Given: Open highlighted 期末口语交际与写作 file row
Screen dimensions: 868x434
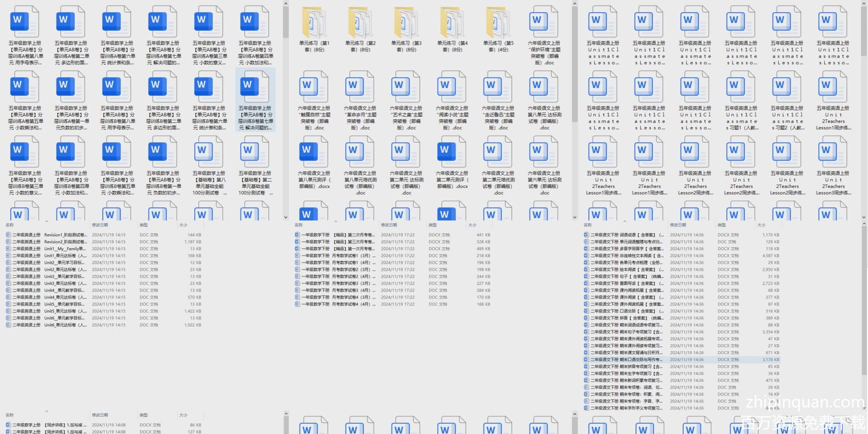Looking at the screenshot, I should [x=625, y=360].
